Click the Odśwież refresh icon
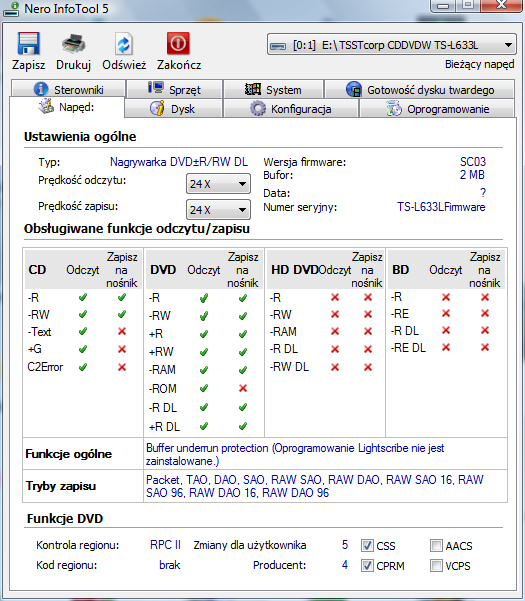 tap(124, 44)
